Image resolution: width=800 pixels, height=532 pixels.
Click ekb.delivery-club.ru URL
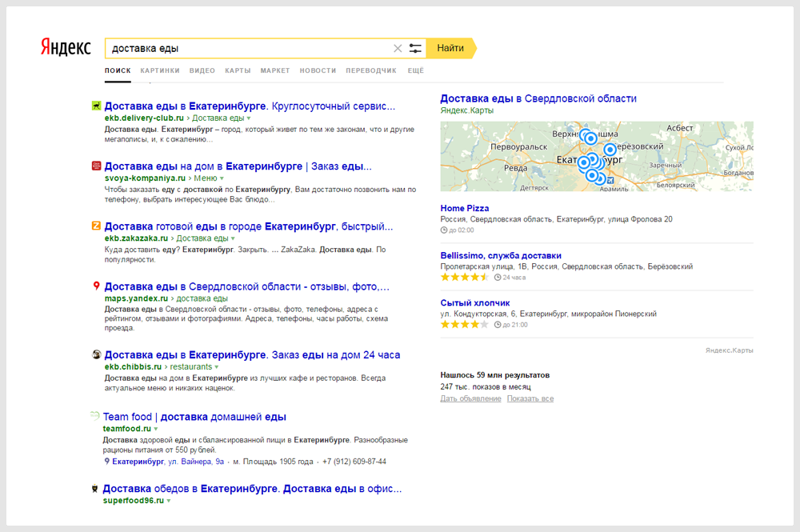coord(144,118)
